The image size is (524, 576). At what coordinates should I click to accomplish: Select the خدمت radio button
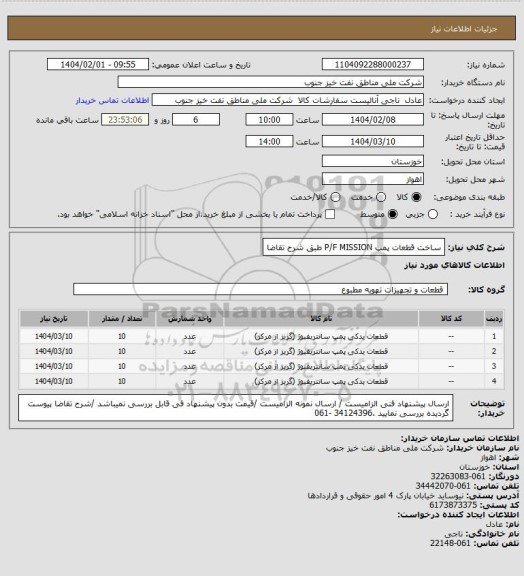pos(381,197)
